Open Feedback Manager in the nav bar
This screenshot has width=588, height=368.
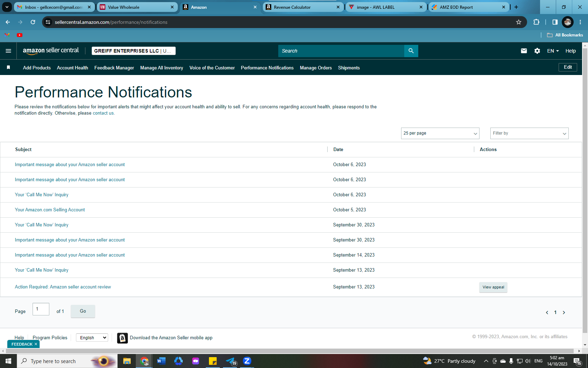pos(114,68)
